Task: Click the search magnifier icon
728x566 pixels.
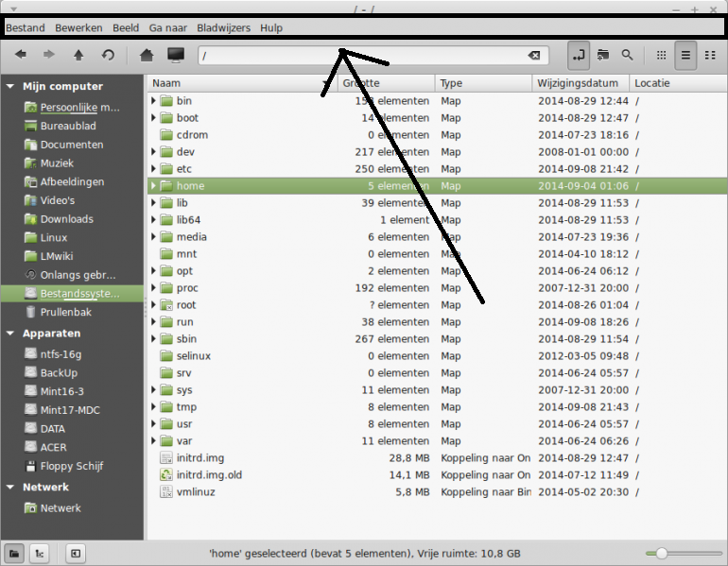Action: click(627, 55)
